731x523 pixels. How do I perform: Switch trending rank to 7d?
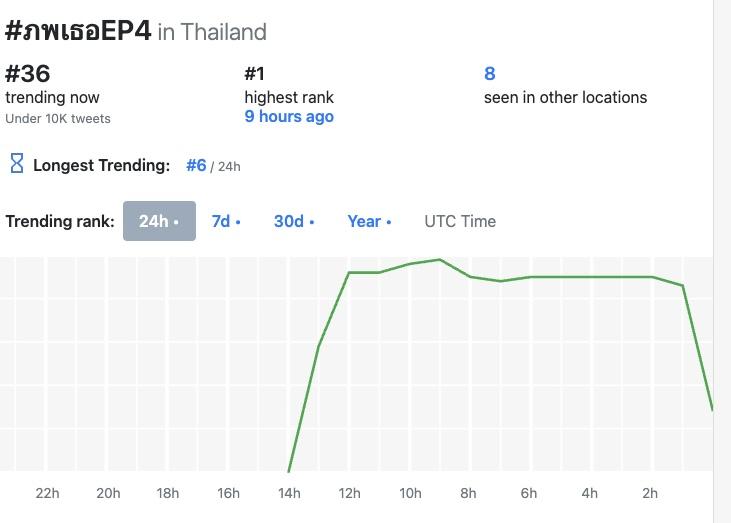226,221
